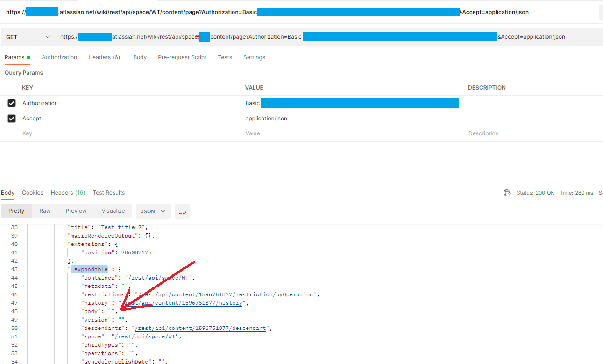Open the Visualize response tab
The height and width of the screenshot is (364, 603).
113,210
